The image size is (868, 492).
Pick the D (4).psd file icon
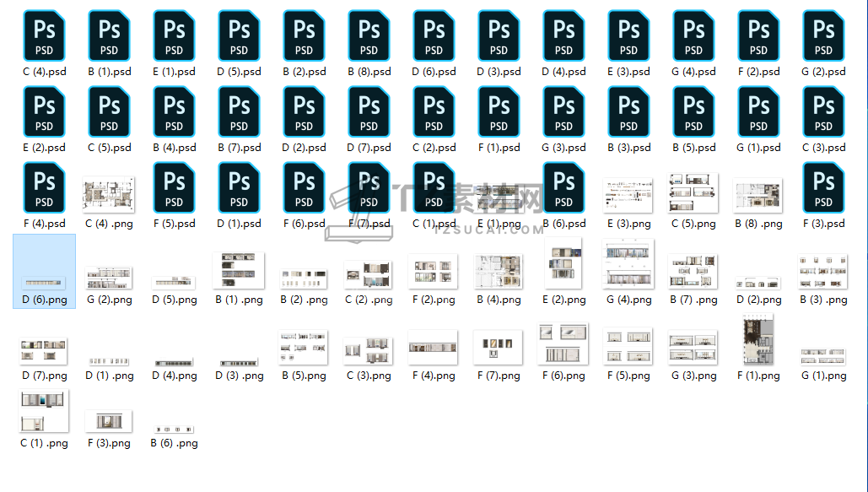(563, 35)
